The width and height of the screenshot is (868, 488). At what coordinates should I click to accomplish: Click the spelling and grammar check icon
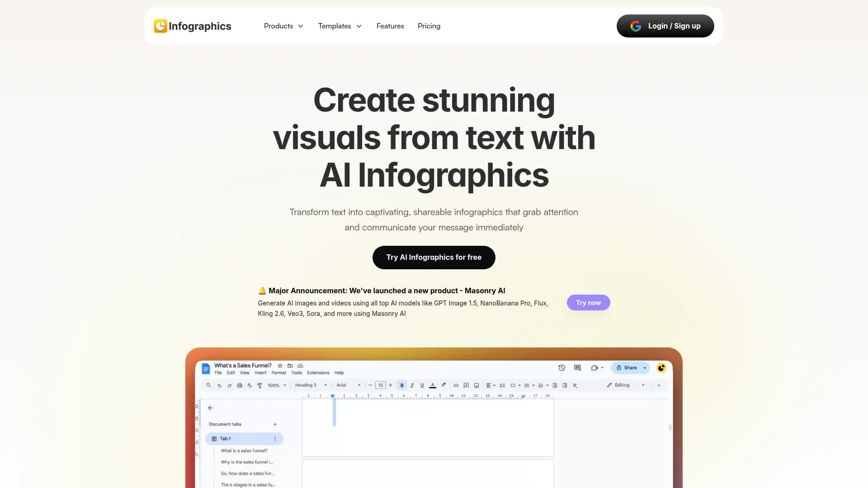250,385
